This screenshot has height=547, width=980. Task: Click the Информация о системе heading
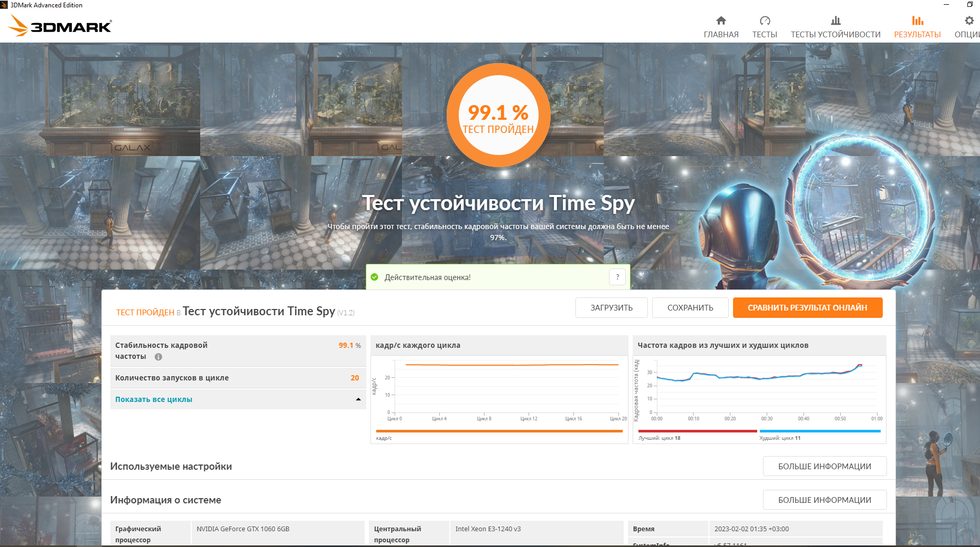point(166,500)
